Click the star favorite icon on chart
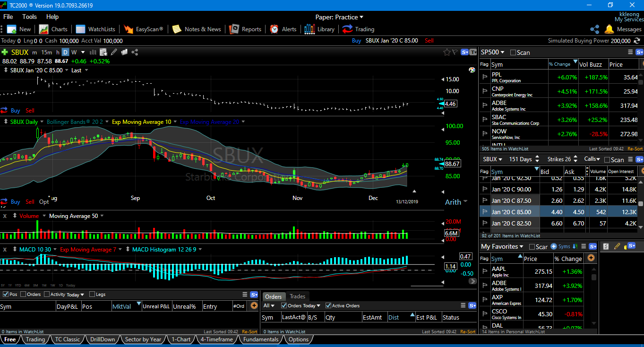 coord(447,52)
